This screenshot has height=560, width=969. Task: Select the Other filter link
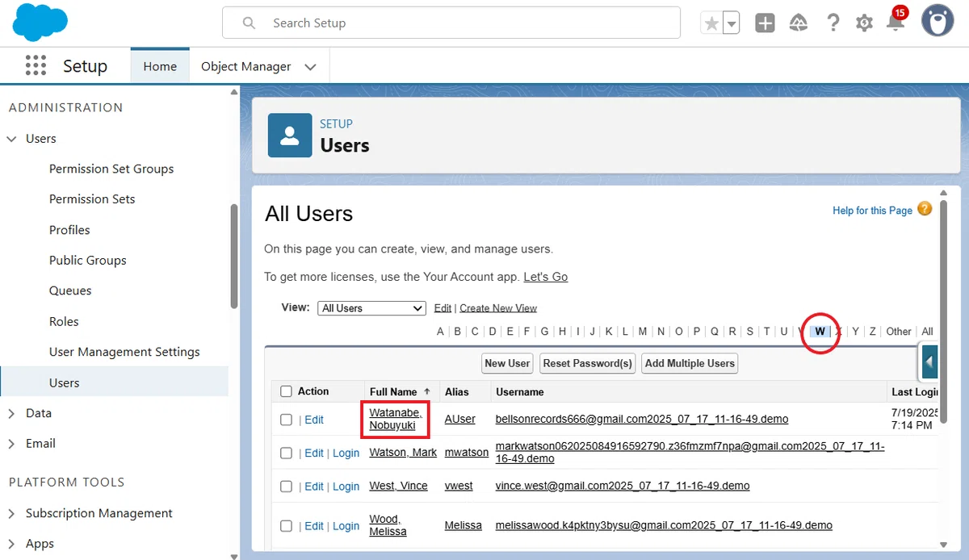[898, 332]
